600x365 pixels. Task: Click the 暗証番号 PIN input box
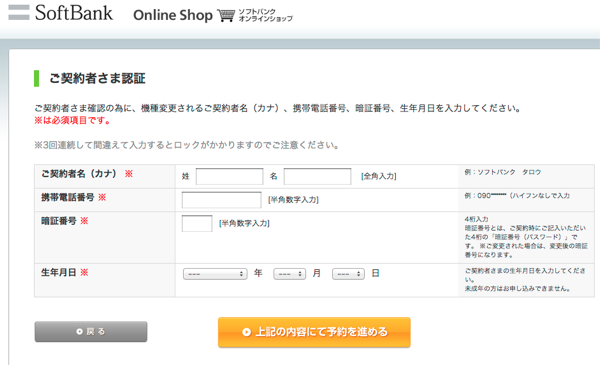[x=197, y=223]
